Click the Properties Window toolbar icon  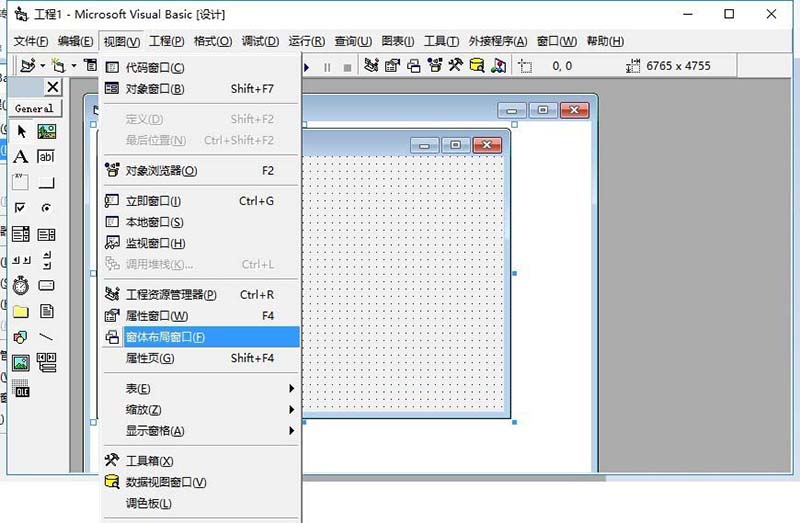coord(392,65)
